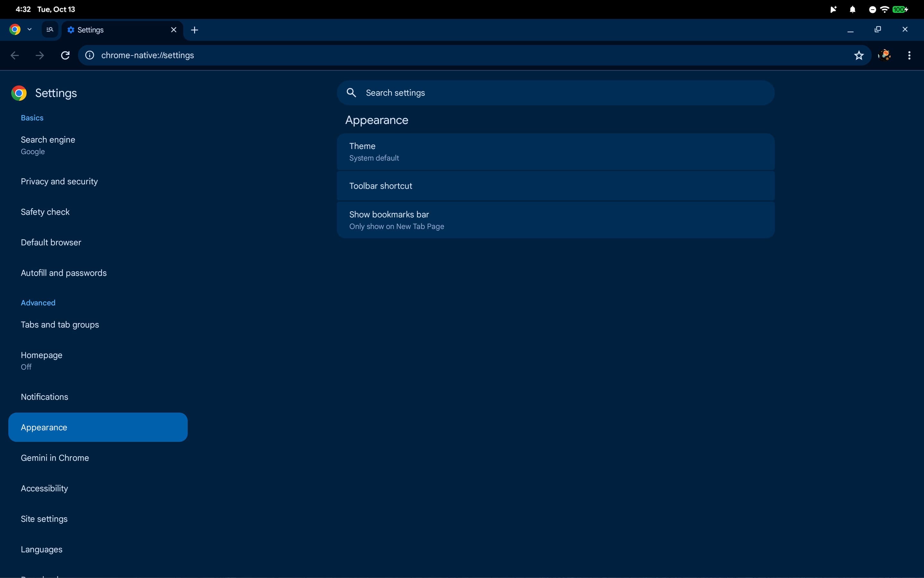This screenshot has height=578, width=924.
Task: Open the Theme setting
Action: [556, 152]
